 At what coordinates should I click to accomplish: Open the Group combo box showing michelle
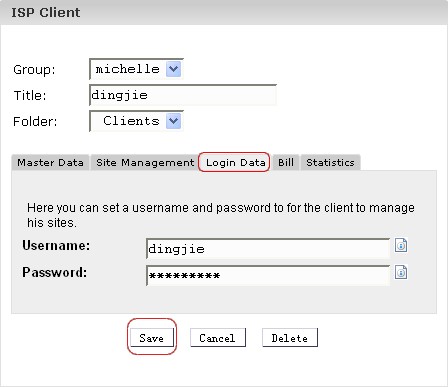136,69
